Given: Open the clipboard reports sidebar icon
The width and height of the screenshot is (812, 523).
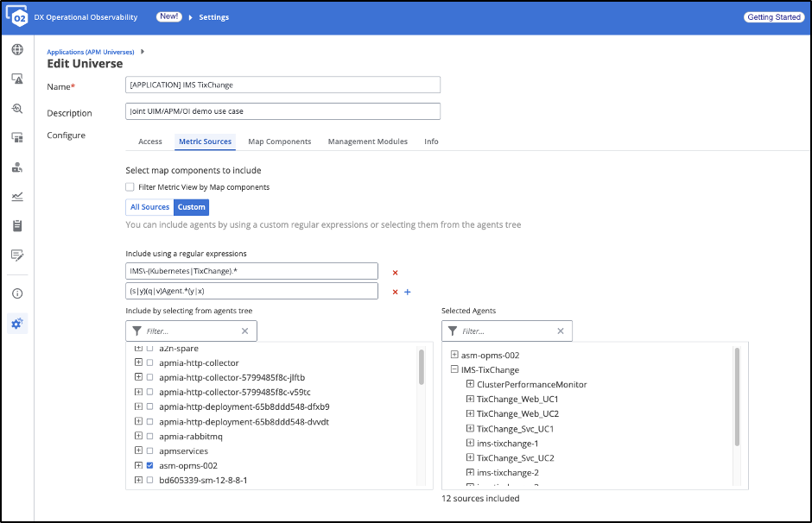Looking at the screenshot, I should (x=17, y=225).
